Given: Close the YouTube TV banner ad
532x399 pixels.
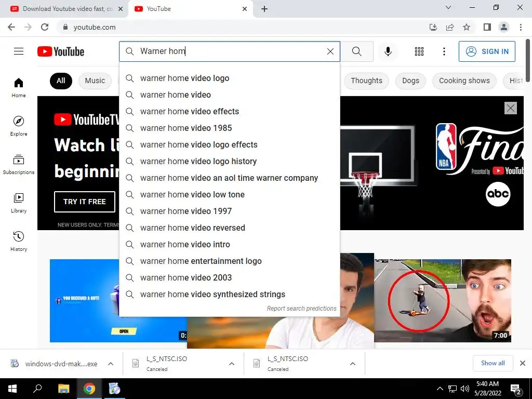Looking at the screenshot, I should [x=511, y=108].
